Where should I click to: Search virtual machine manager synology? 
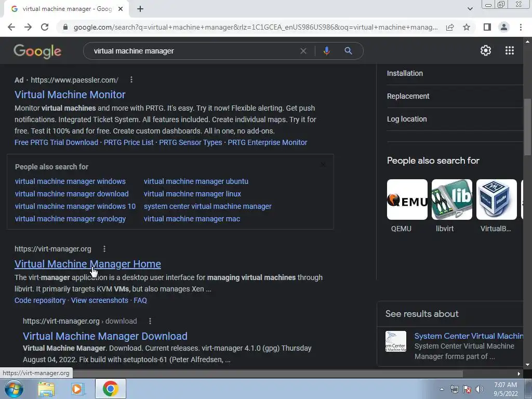(x=70, y=219)
